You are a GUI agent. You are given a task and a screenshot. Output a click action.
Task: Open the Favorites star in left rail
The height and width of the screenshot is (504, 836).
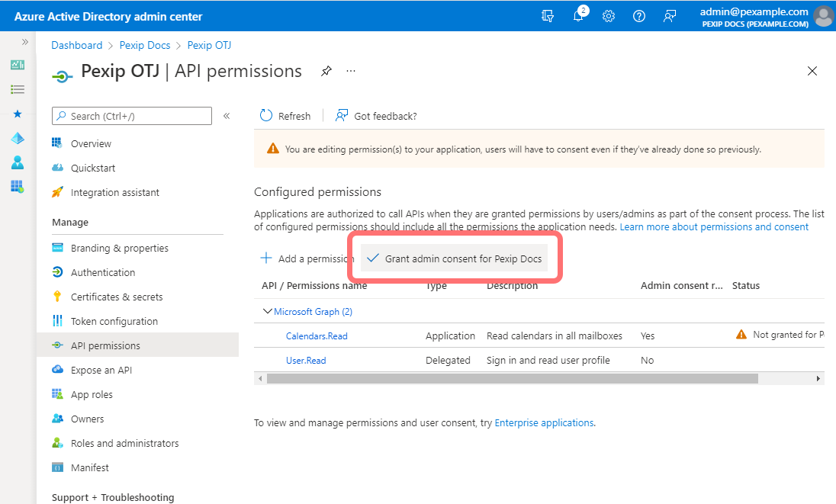pyautogui.click(x=18, y=114)
